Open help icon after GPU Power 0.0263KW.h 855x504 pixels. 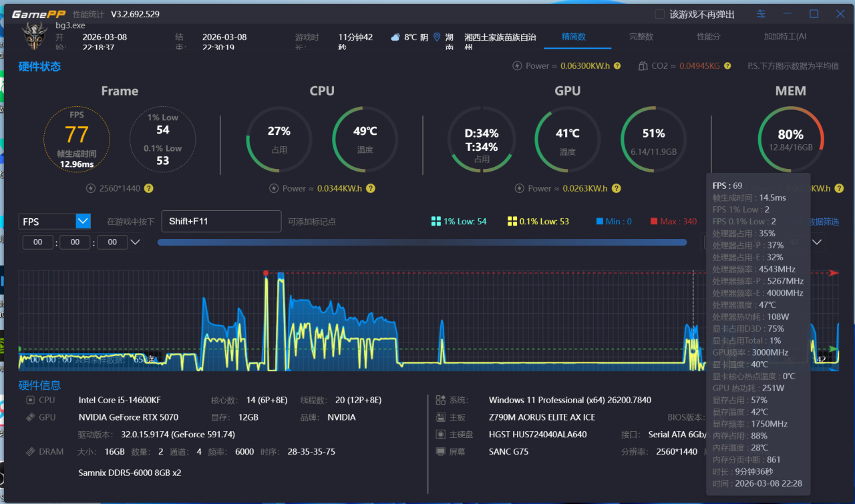(616, 188)
